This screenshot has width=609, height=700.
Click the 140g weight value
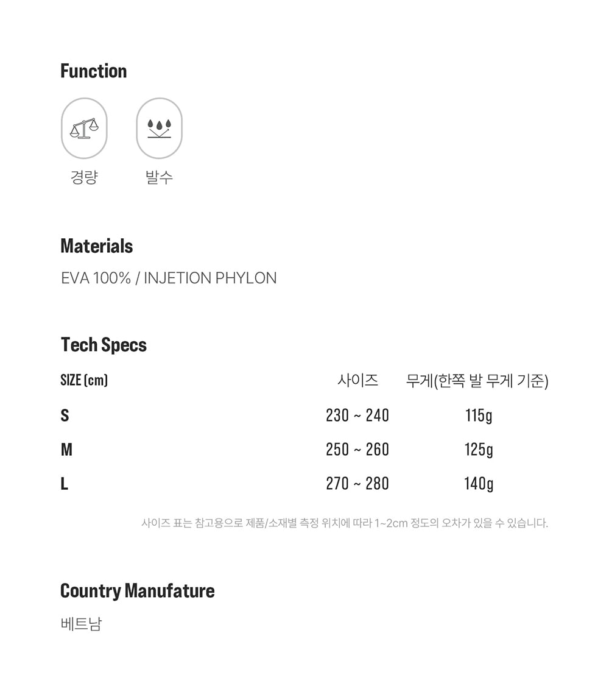coord(479,484)
